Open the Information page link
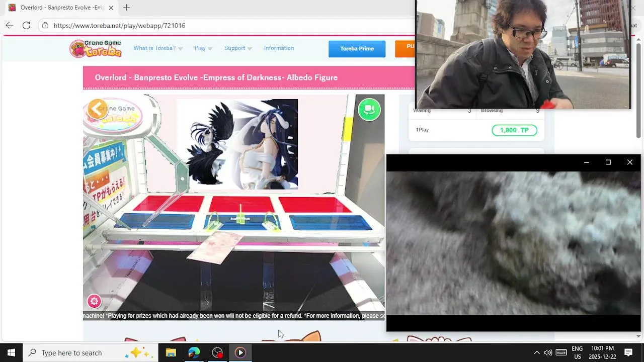Image resolution: width=644 pixels, height=362 pixels. (279, 48)
